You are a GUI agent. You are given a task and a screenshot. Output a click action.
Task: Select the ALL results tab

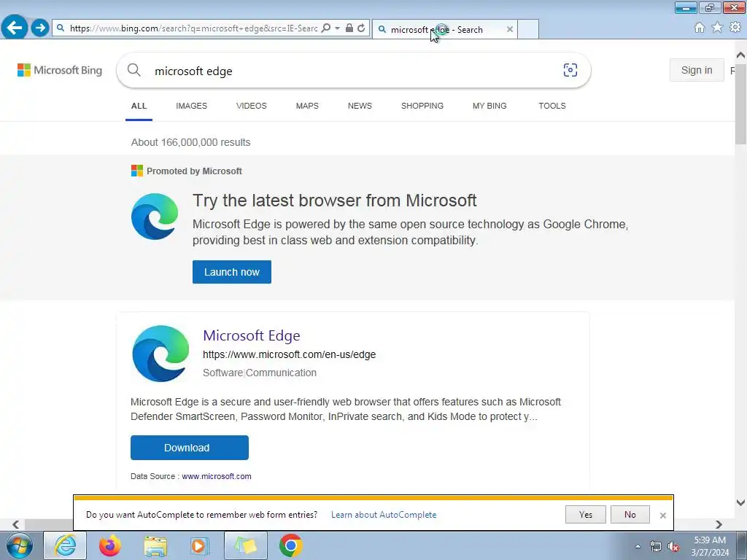[139, 106]
